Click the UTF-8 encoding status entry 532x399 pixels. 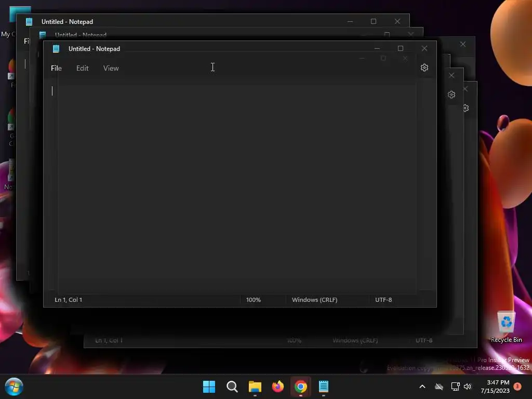(383, 300)
